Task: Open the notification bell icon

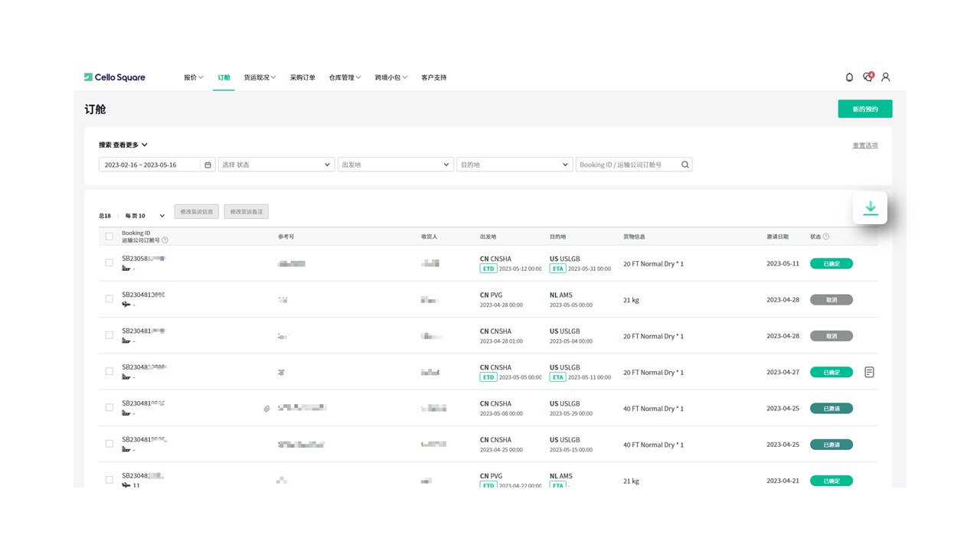Action: tap(849, 77)
